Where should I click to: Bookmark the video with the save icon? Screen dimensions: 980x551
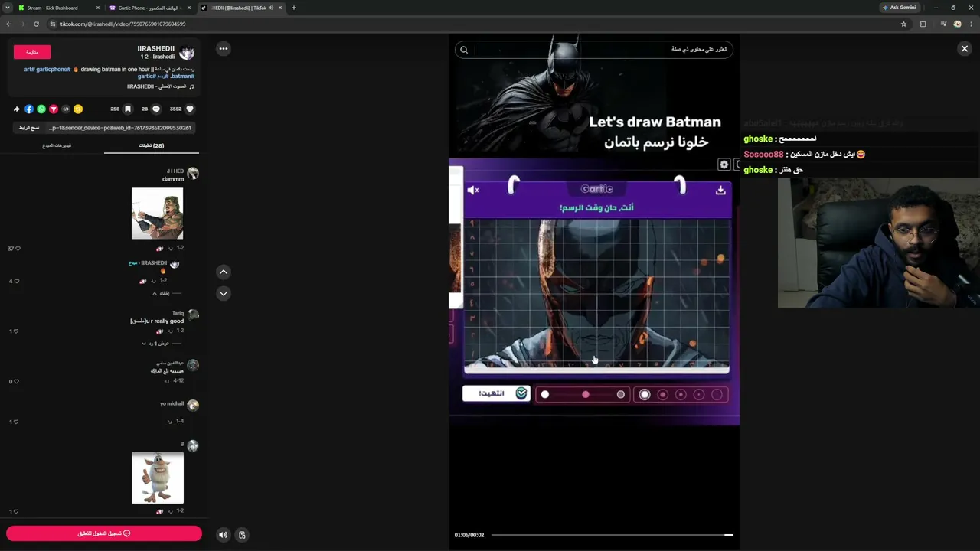(128, 109)
